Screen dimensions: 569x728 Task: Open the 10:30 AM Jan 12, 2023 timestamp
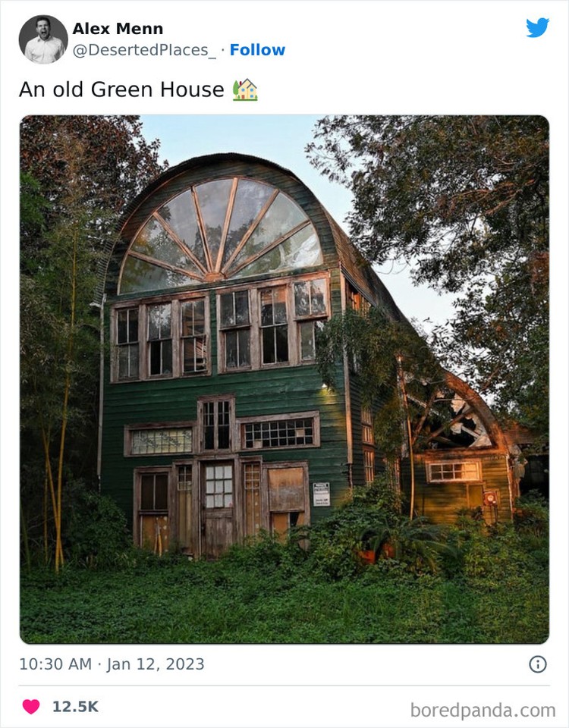[x=112, y=664]
